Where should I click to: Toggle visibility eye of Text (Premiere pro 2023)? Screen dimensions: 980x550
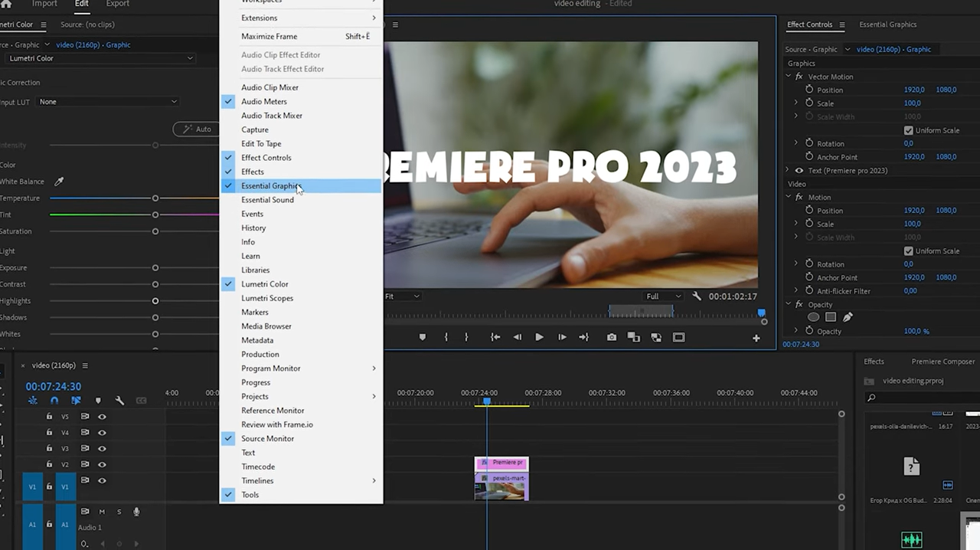pos(799,171)
